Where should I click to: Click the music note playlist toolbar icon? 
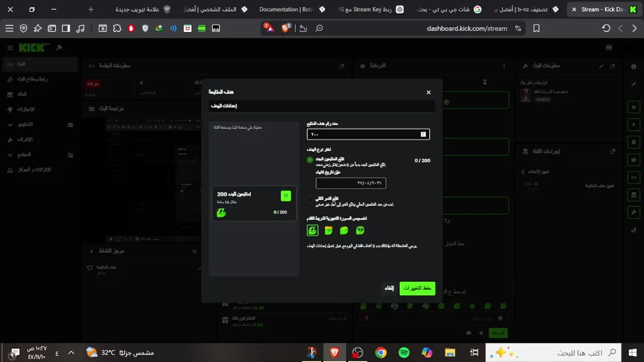(80, 29)
